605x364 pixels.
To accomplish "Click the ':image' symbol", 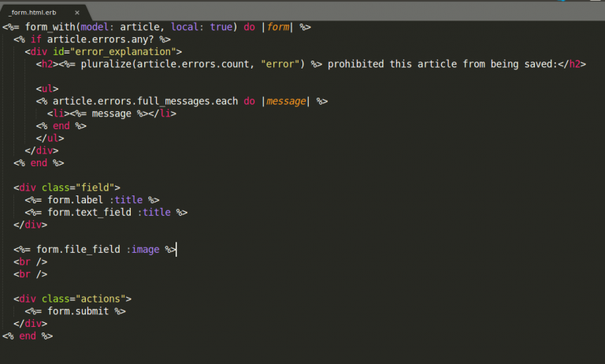I will pos(143,249).
